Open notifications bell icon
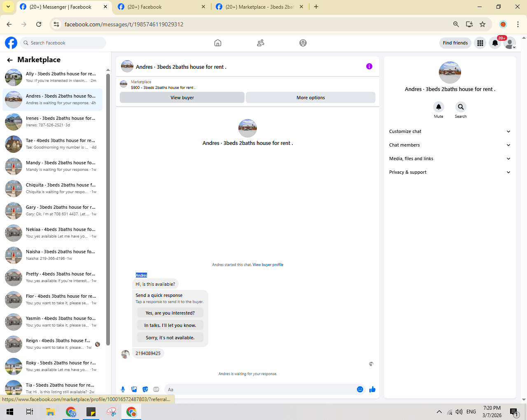 pos(495,43)
